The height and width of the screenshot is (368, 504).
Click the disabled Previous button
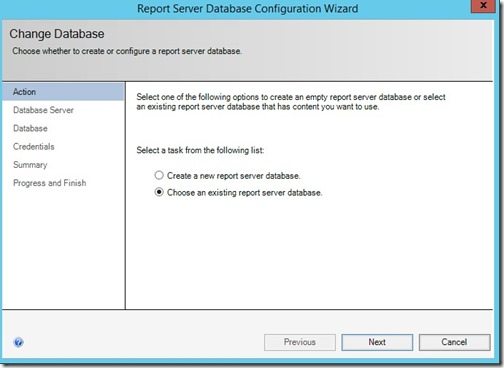300,342
